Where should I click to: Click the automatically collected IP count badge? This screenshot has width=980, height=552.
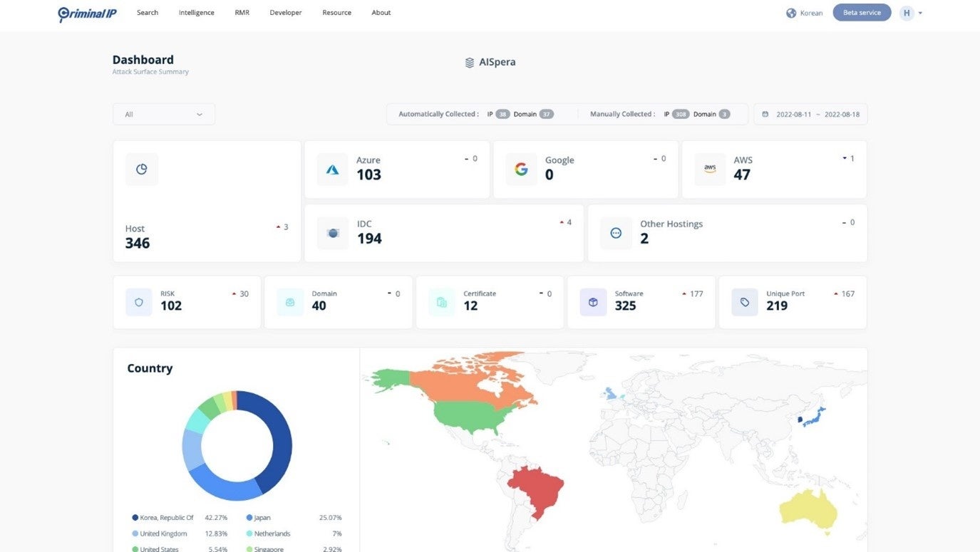click(x=503, y=114)
